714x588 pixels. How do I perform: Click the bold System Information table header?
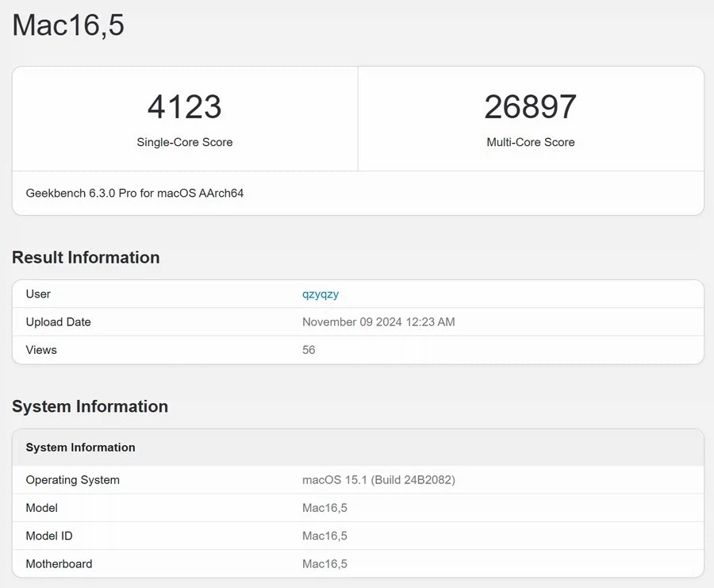point(80,448)
